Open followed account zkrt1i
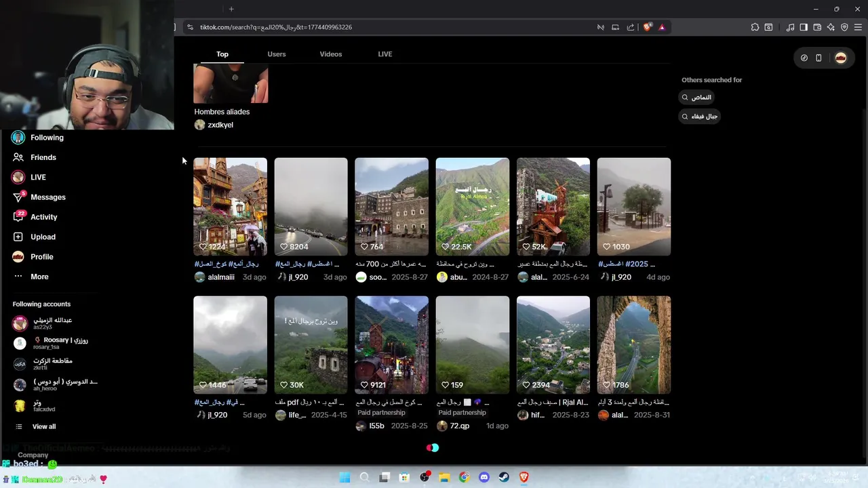Image resolution: width=868 pixels, height=488 pixels. click(43, 364)
